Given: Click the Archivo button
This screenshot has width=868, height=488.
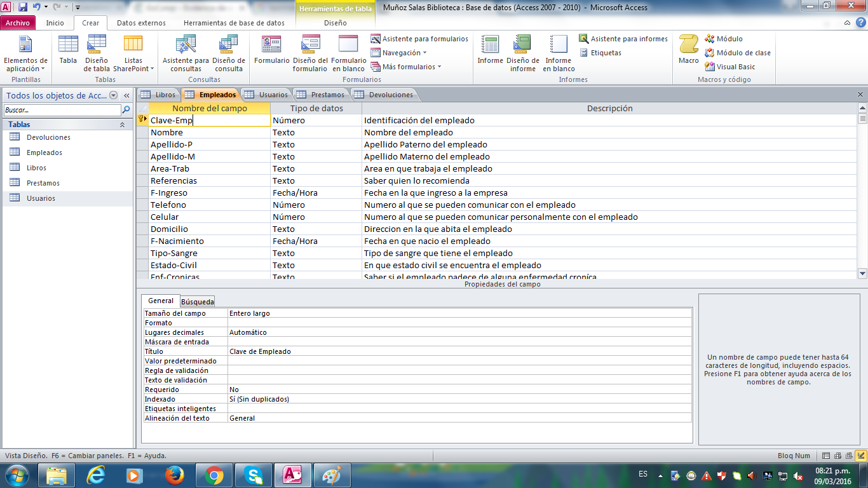Looking at the screenshot, I should coord(18,23).
